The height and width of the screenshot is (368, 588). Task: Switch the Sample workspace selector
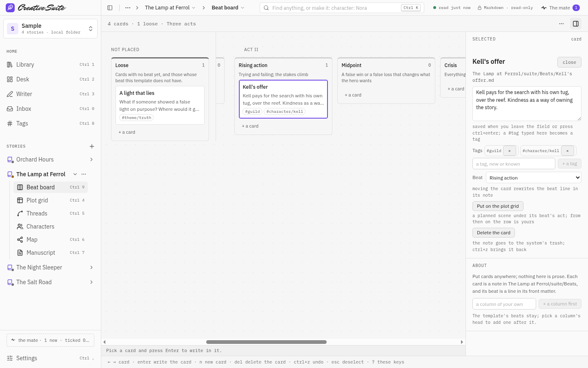click(50, 29)
